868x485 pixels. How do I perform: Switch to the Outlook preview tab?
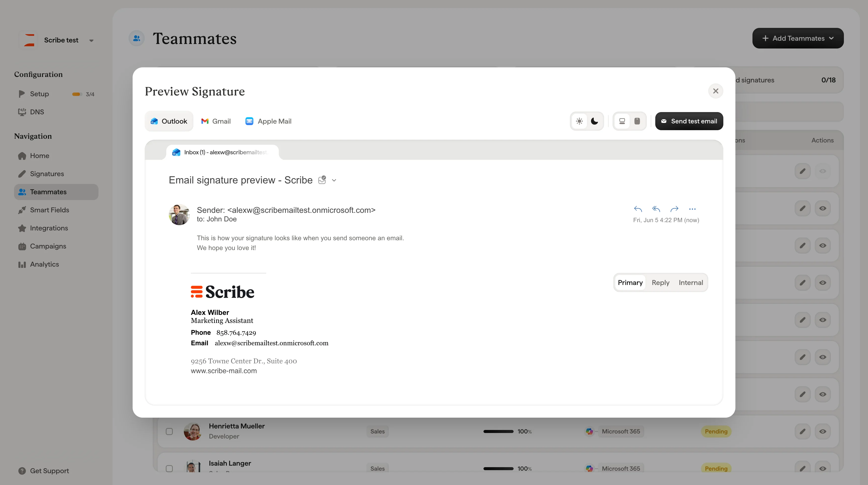pyautogui.click(x=169, y=121)
